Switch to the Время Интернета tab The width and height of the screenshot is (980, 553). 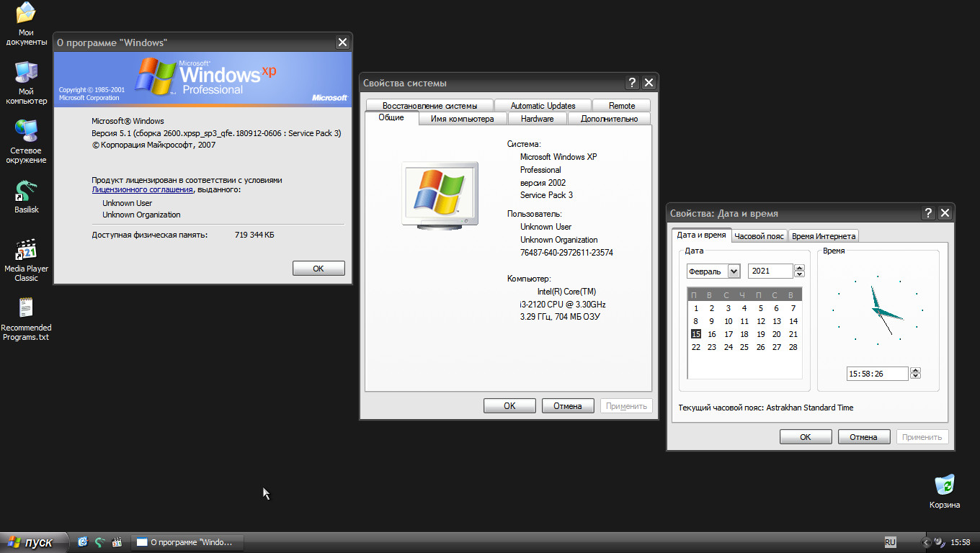tap(823, 236)
